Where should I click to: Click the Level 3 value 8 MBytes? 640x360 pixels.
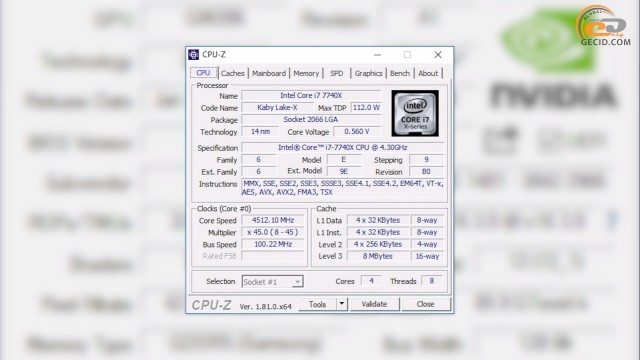click(378, 256)
